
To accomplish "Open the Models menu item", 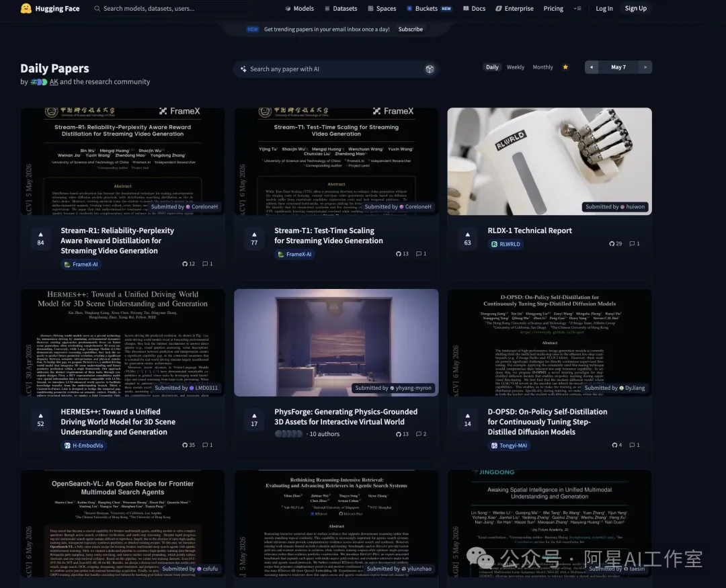I will click(300, 8).
